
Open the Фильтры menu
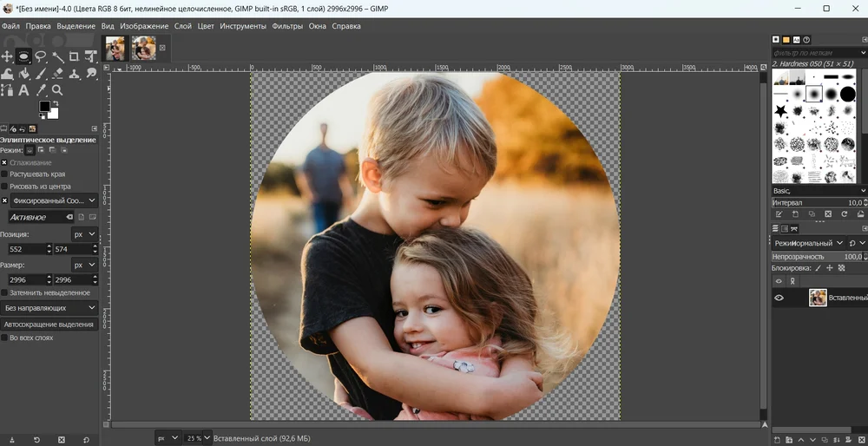coord(287,26)
